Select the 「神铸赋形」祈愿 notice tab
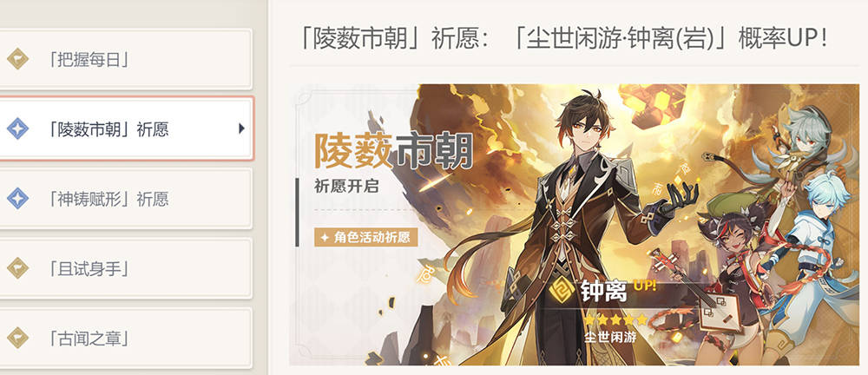Screen dimensions: 868x375 coord(125,198)
